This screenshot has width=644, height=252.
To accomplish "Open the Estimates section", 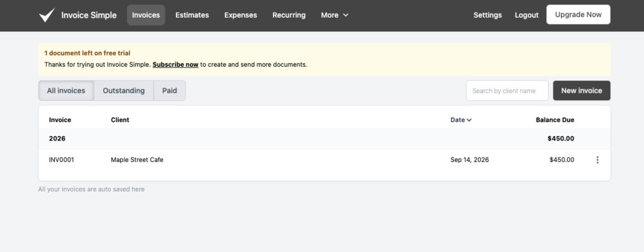I will click(x=192, y=15).
